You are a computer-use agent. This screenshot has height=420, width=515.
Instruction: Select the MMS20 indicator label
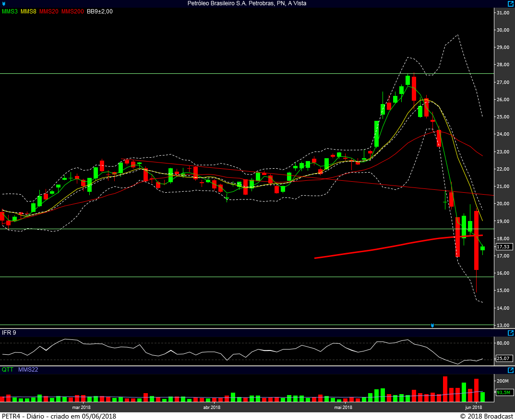point(48,12)
